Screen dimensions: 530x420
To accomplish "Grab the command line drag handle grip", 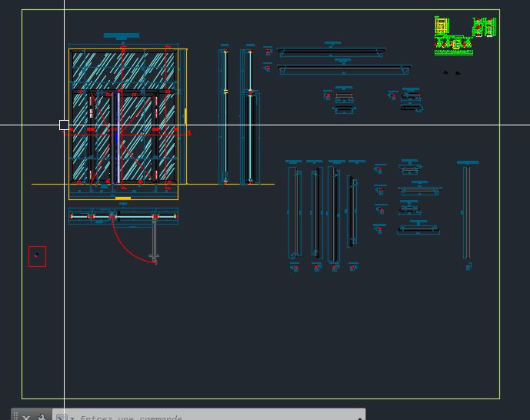I will click(15, 417).
